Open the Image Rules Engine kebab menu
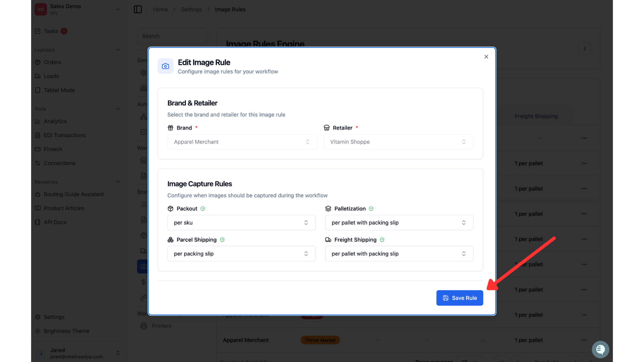644x362 pixels. pyautogui.click(x=584, y=49)
